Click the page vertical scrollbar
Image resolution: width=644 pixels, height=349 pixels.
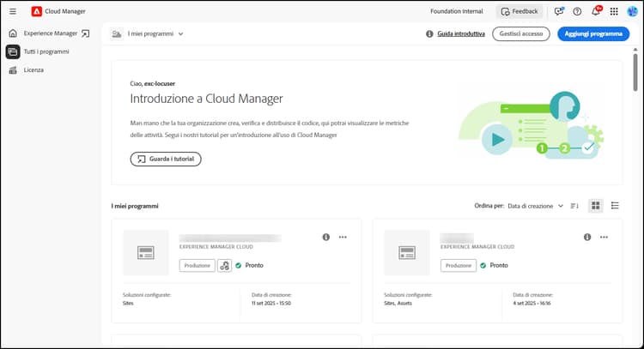[x=635, y=72]
